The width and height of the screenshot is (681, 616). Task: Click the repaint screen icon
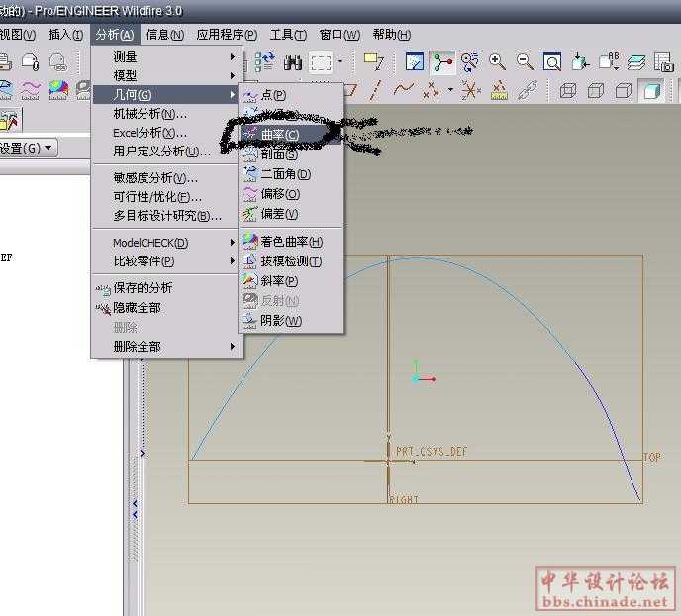pos(414,62)
